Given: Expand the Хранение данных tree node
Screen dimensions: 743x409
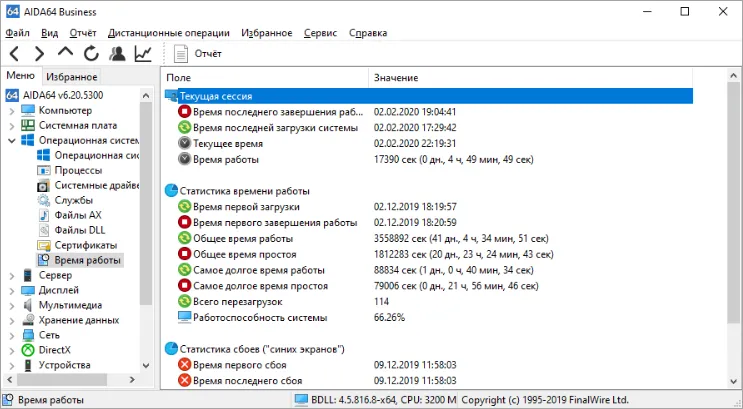Looking at the screenshot, I should [x=12, y=321].
